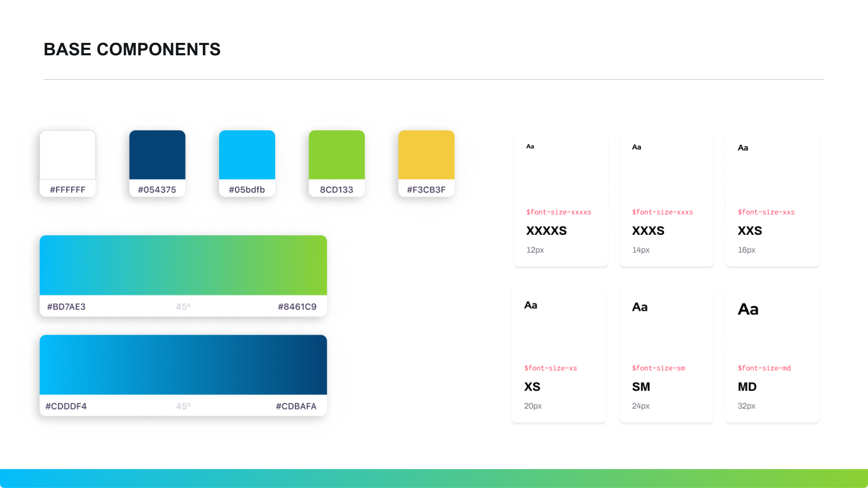Viewport: 868px width, 488px height.
Task: Click the #BD7AE3 gradient label
Action: [66, 307]
